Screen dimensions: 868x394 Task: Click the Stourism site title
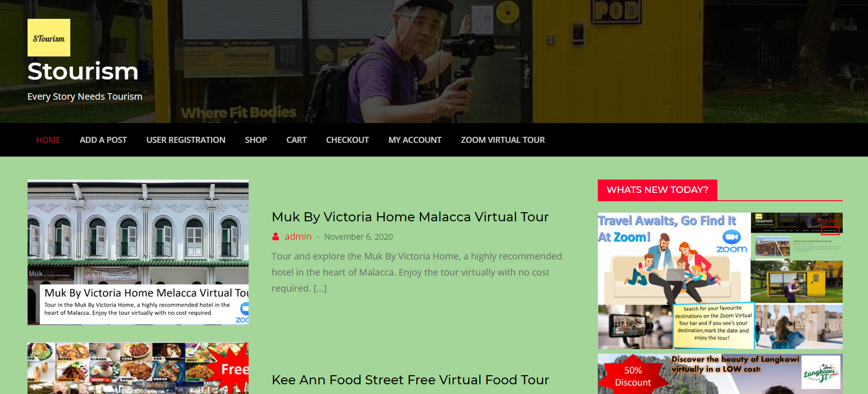tap(83, 71)
